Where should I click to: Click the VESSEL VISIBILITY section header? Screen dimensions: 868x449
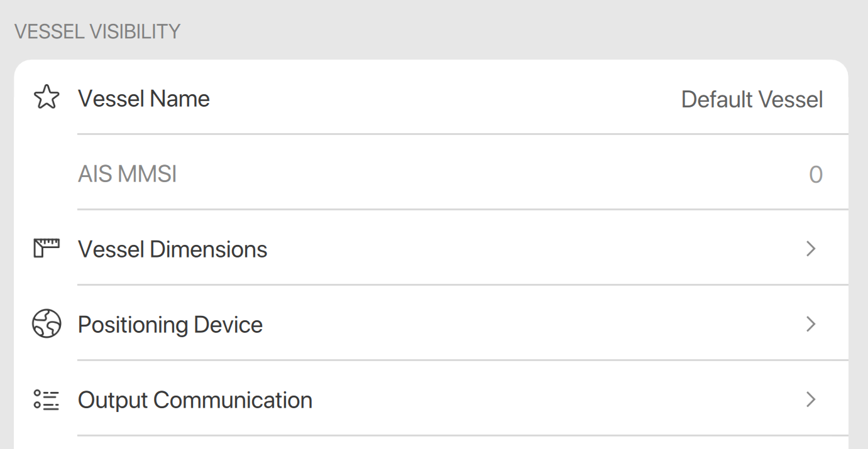coord(97,31)
